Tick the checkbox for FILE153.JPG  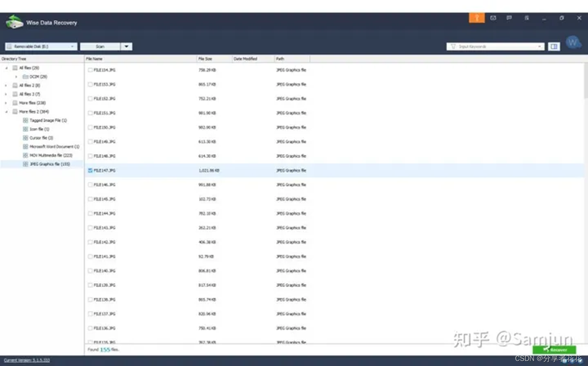pos(90,85)
